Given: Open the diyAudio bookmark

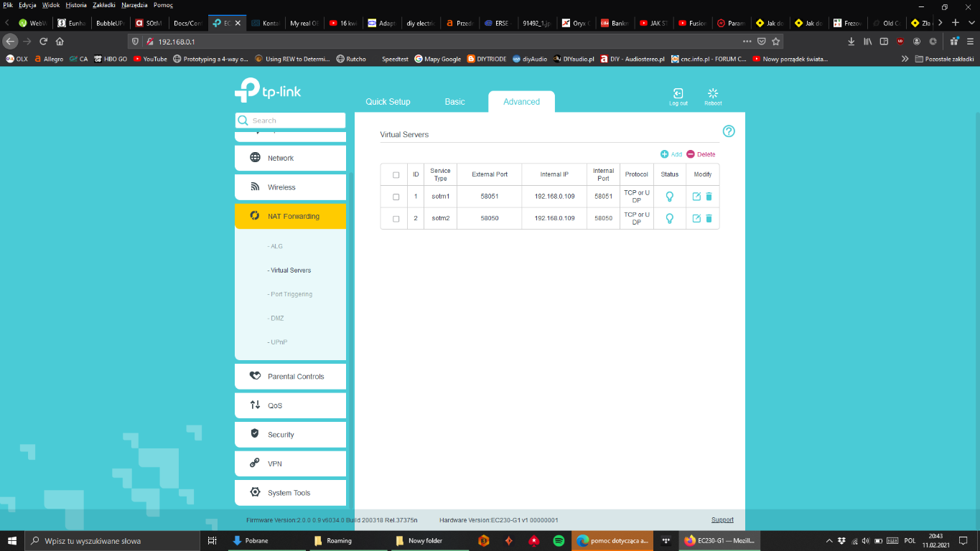Looking at the screenshot, I should pos(530,59).
